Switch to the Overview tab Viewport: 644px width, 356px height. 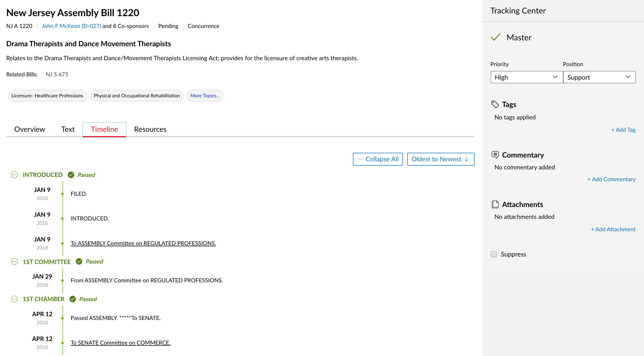30,129
